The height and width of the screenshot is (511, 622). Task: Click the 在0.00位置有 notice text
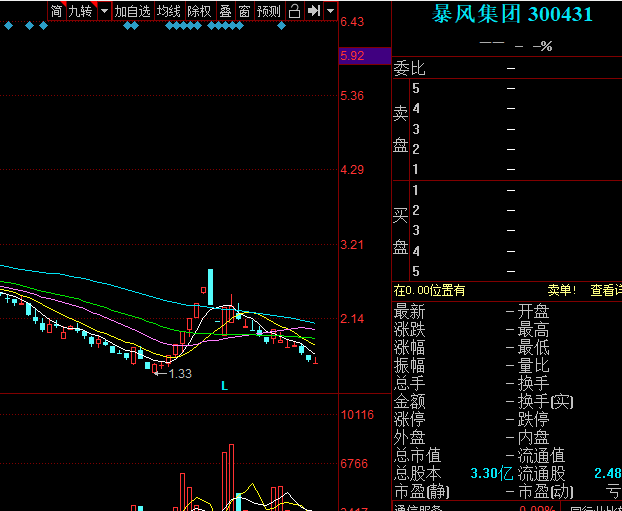coord(429,291)
